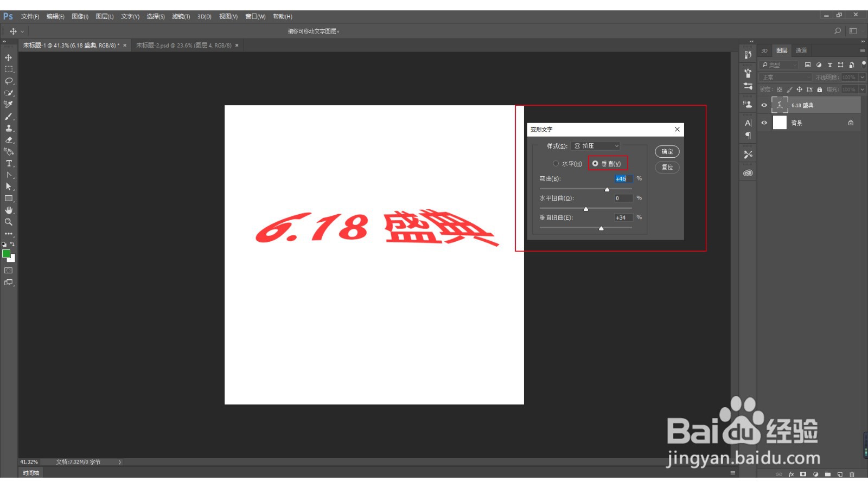Open the Paragraph panel icon

point(748,136)
